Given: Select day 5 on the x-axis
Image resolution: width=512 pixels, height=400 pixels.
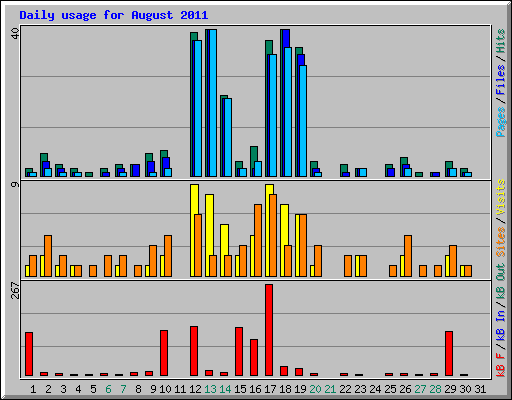Looking at the screenshot, I should click(93, 389).
